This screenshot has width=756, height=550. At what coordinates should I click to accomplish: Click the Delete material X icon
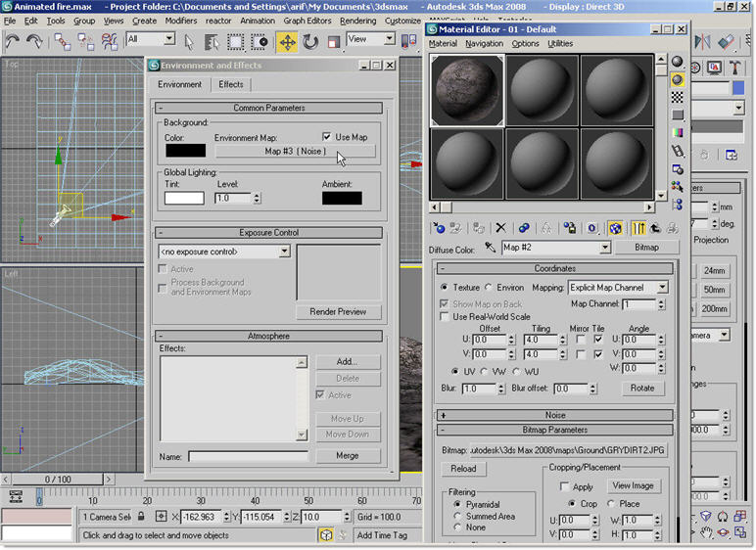pos(500,228)
